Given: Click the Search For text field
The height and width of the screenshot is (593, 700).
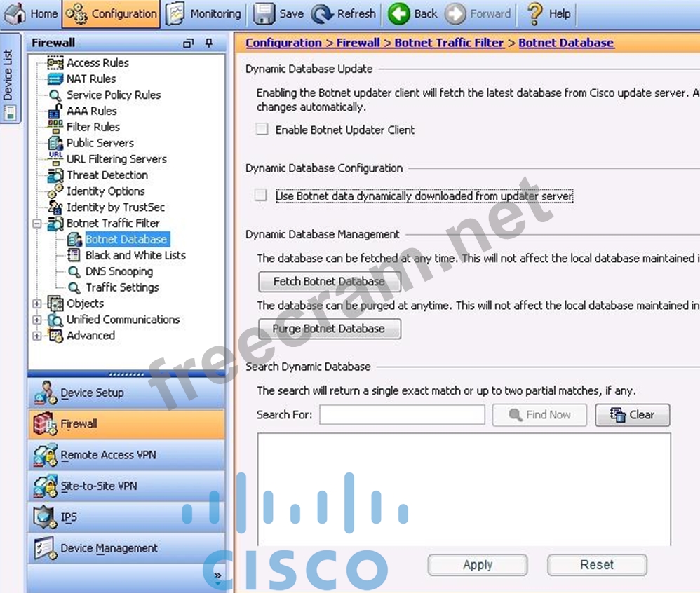Looking at the screenshot, I should pyautogui.click(x=402, y=415).
